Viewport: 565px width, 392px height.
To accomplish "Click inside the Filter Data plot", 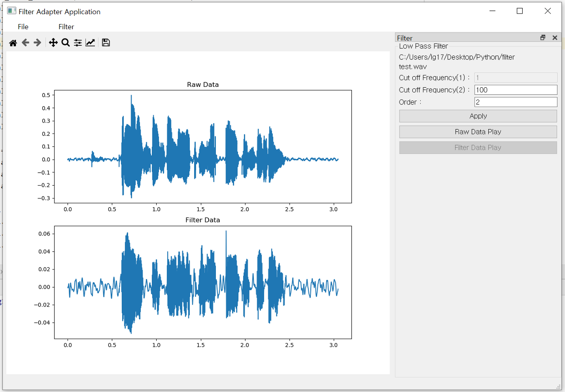I will pos(203,281).
